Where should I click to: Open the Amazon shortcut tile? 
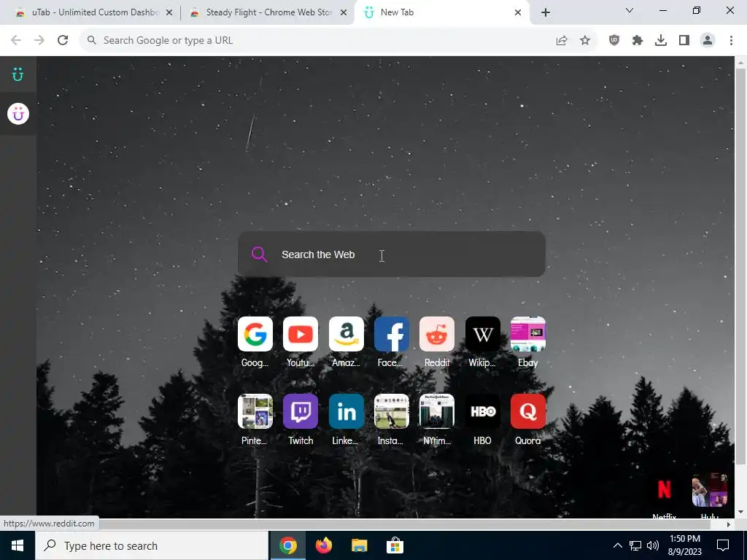(347, 334)
